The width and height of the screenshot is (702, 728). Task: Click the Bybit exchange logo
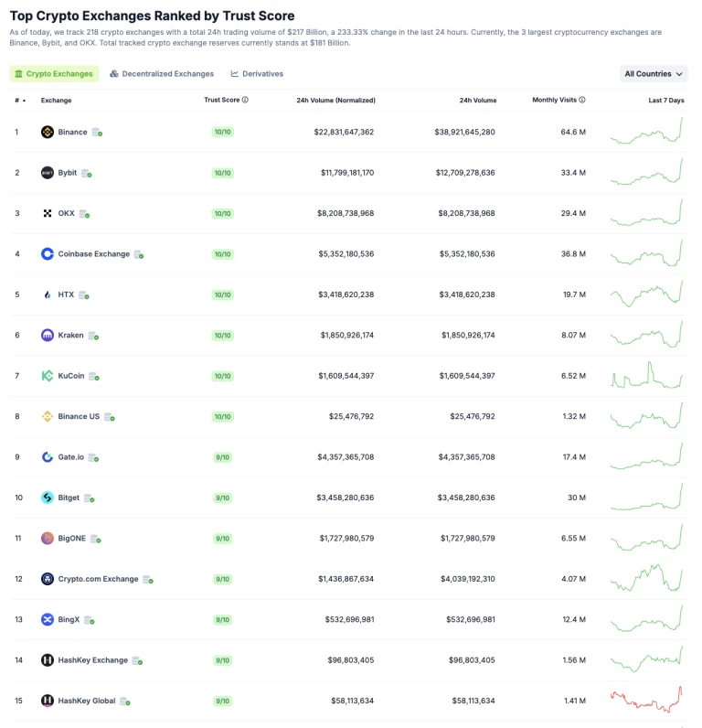(x=48, y=173)
